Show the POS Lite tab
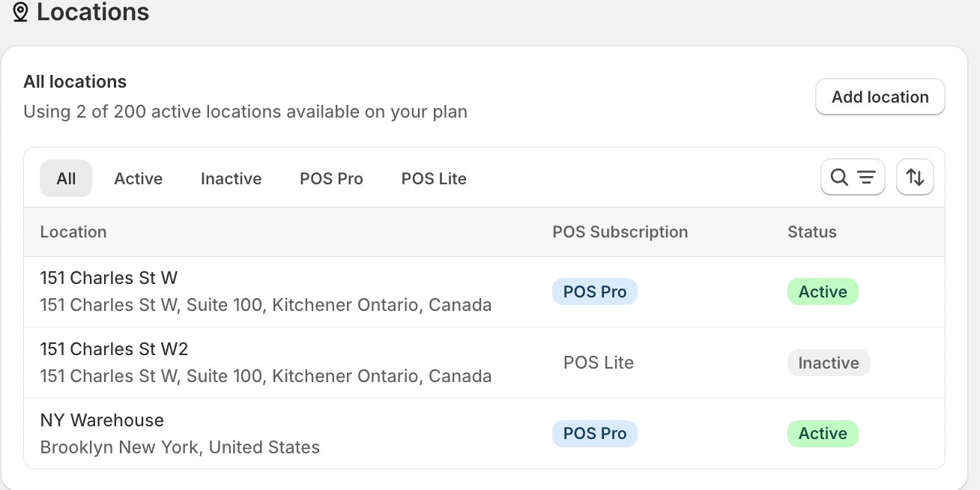The image size is (980, 490). pyautogui.click(x=434, y=179)
